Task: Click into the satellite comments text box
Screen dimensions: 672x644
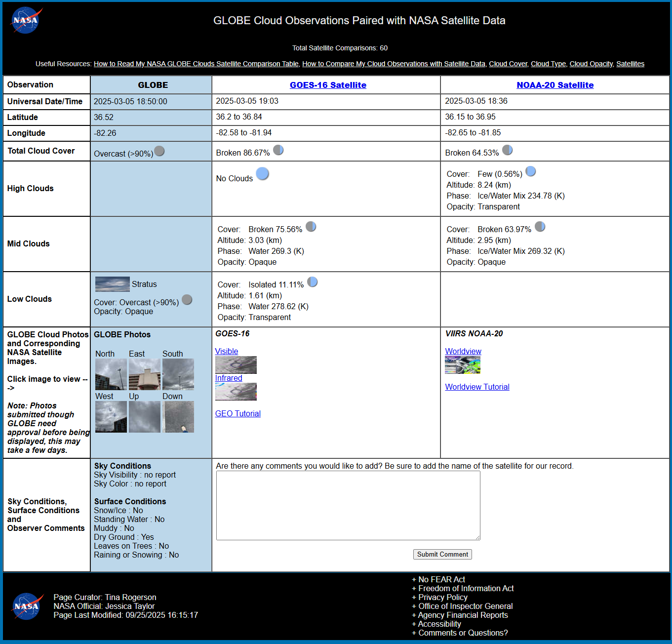Action: coord(348,505)
